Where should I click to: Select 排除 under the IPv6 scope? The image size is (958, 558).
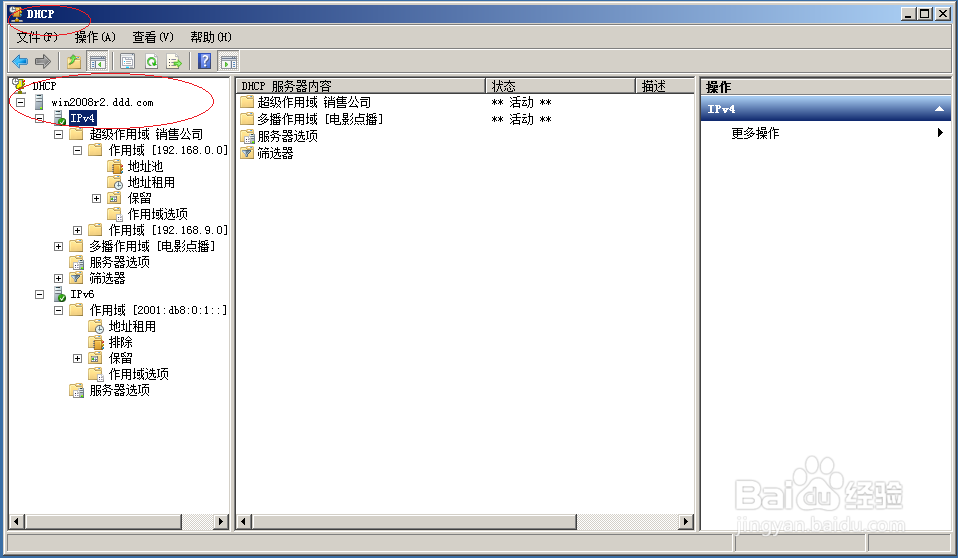pos(120,342)
